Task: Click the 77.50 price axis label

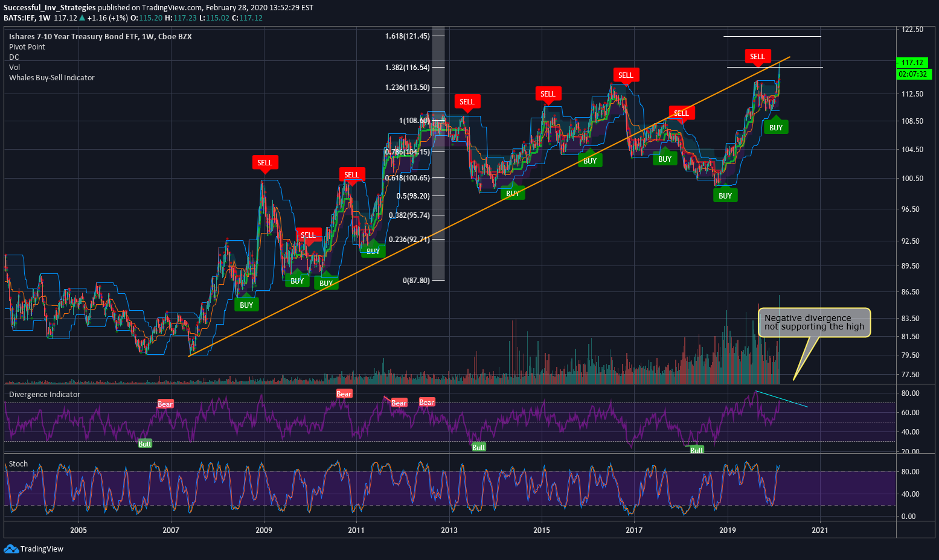Action: pyautogui.click(x=911, y=375)
